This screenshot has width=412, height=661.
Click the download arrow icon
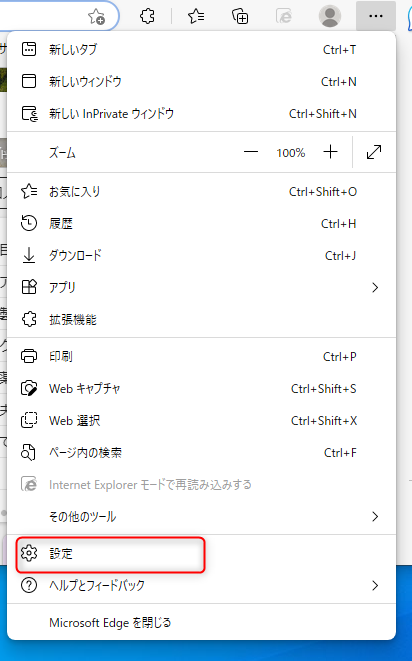point(29,255)
